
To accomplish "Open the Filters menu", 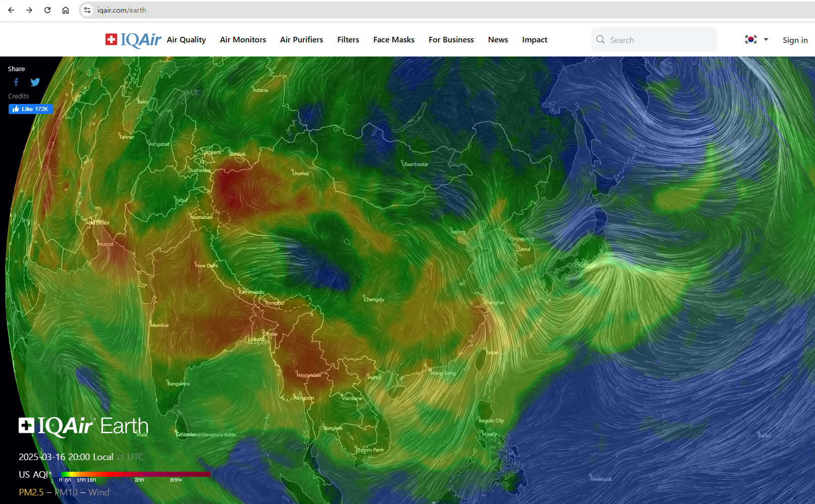I will pyautogui.click(x=348, y=40).
